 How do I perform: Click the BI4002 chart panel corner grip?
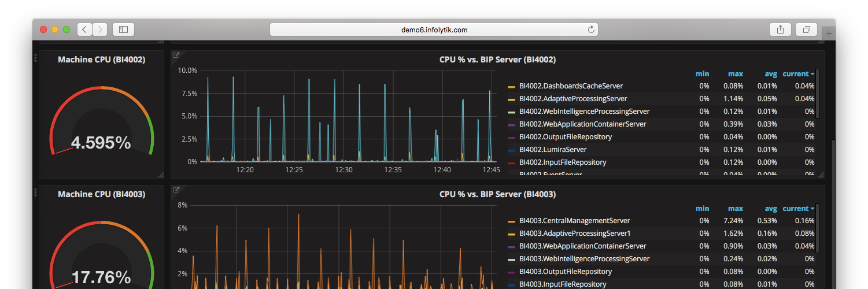pos(821,175)
